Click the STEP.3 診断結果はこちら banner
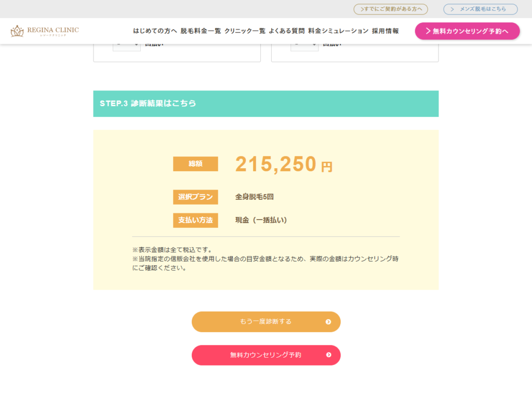The height and width of the screenshot is (393, 532). [266, 104]
